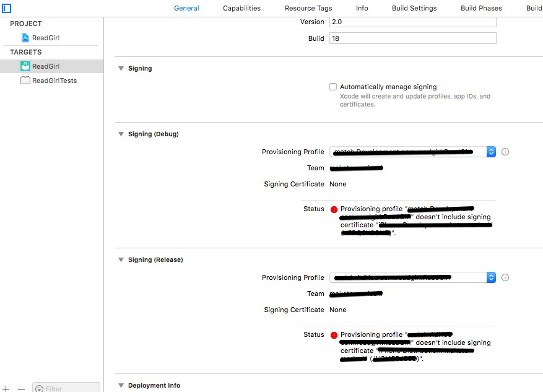
Task: Click the Release section Team value
Action: tap(356, 294)
